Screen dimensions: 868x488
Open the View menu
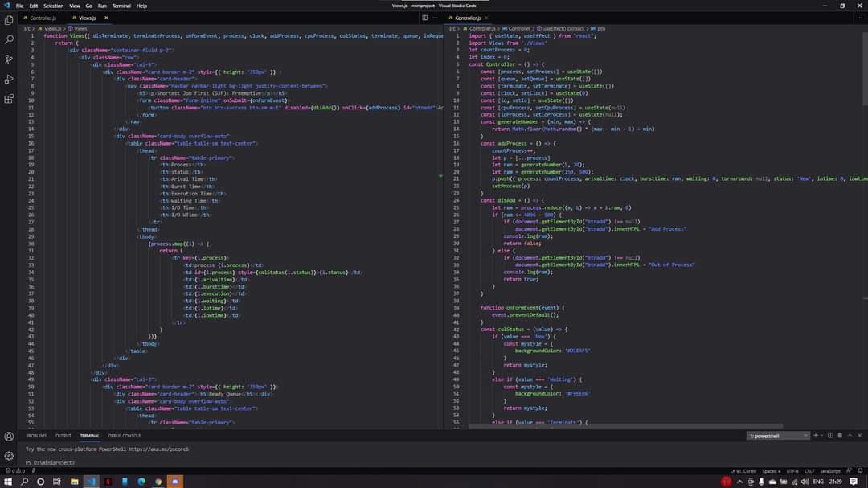tap(74, 6)
